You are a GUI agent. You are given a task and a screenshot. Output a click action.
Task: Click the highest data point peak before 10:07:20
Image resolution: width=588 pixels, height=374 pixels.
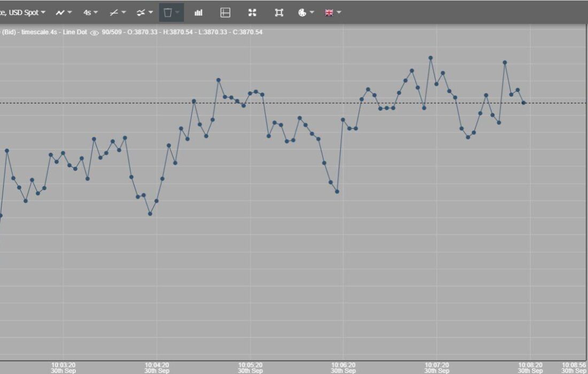430,58
